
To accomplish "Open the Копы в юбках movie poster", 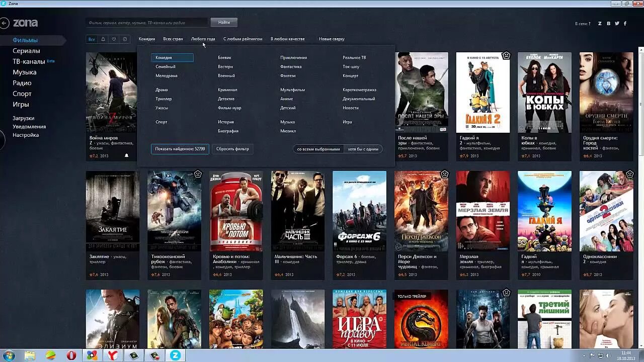I will coord(544,93).
